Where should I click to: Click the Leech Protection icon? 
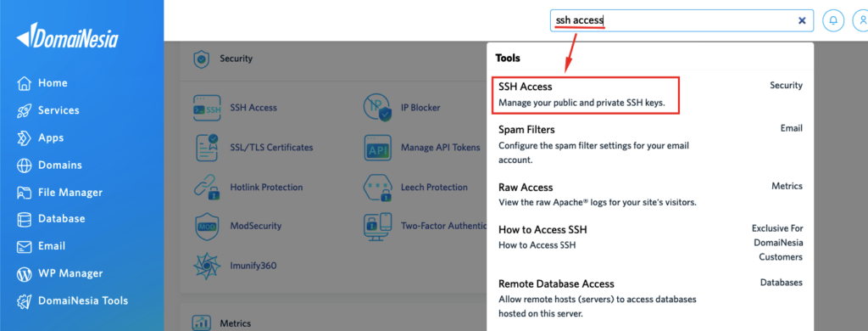pos(378,188)
